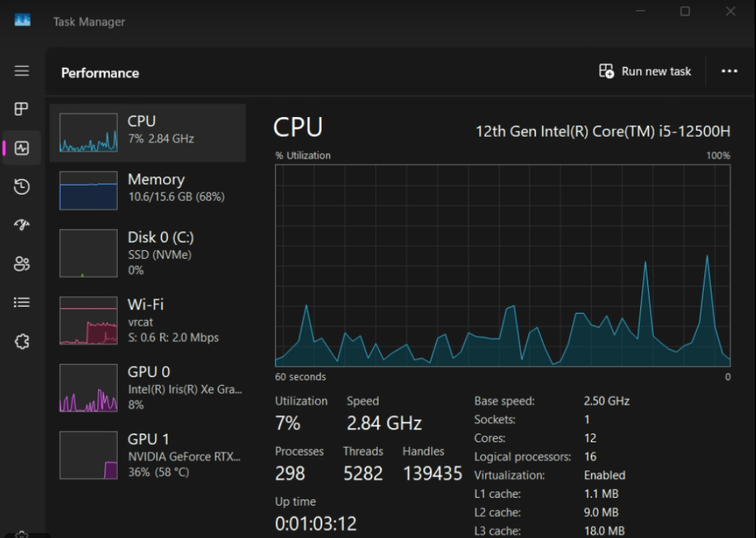Open the hamburger navigation menu
Image resolution: width=756 pixels, height=538 pixels.
click(22, 71)
